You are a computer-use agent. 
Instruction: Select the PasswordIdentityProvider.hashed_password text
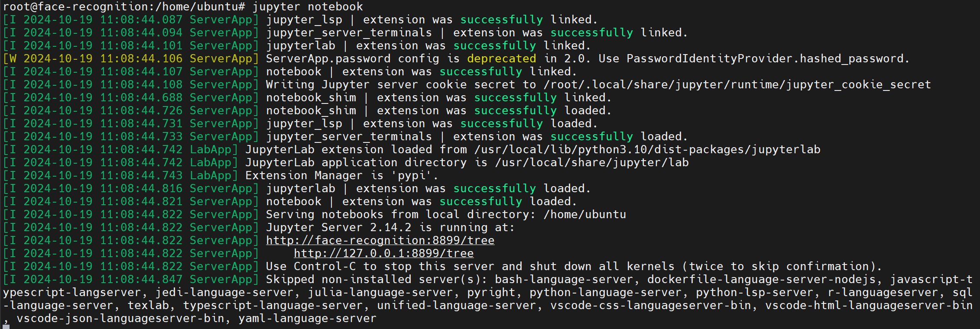pos(765,59)
